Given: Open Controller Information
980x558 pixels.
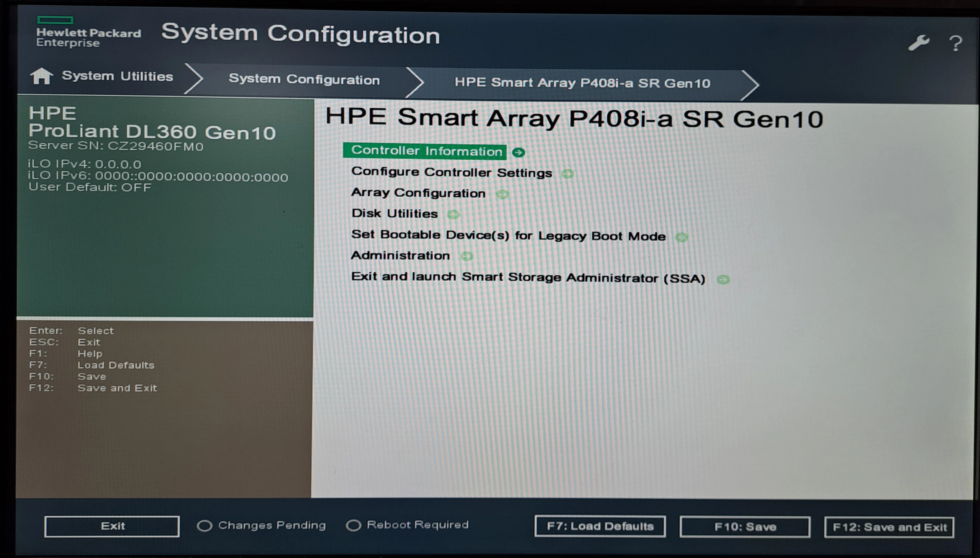Looking at the screenshot, I should tap(425, 151).
